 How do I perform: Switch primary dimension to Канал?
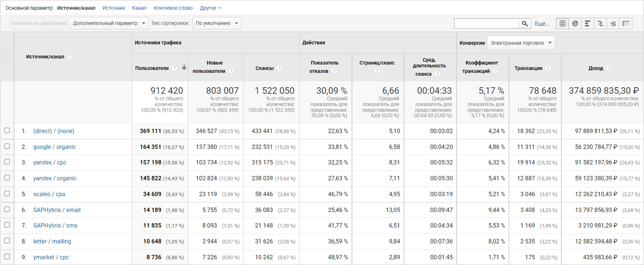point(139,8)
